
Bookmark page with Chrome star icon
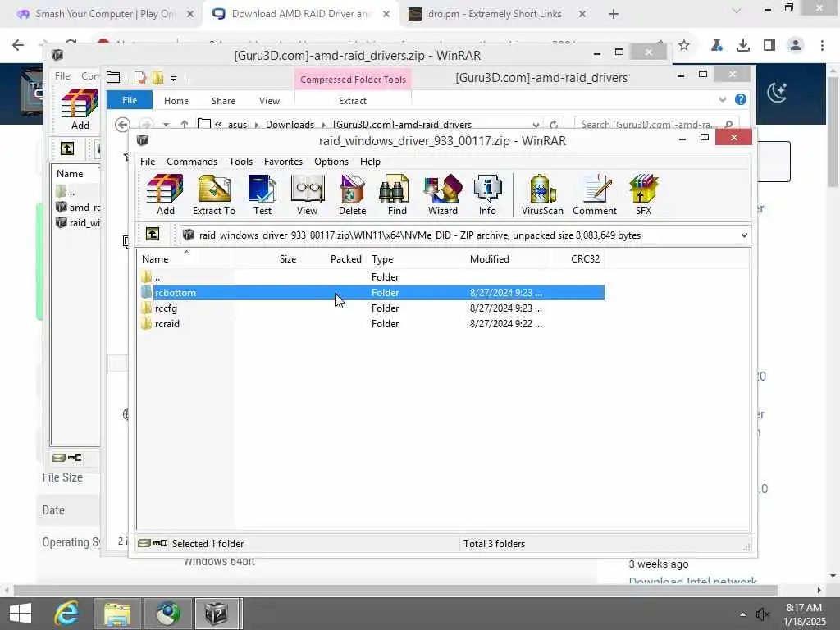pyautogui.click(x=684, y=45)
